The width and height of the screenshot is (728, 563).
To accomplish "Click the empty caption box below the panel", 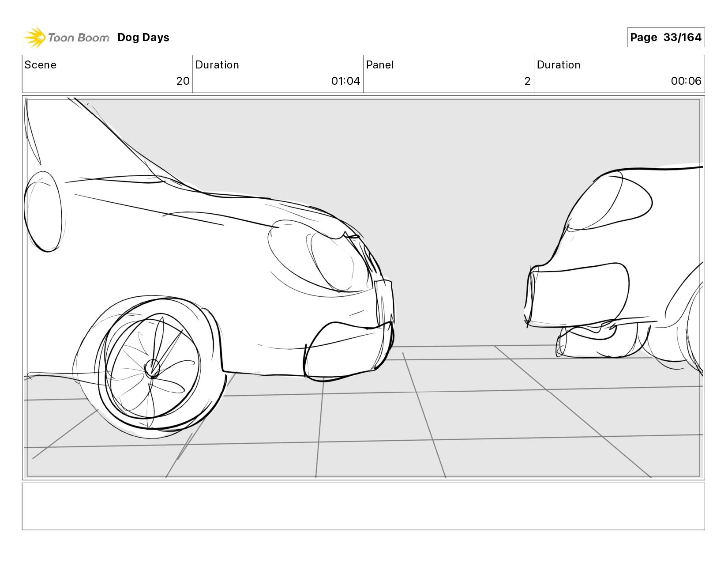I will [364, 506].
